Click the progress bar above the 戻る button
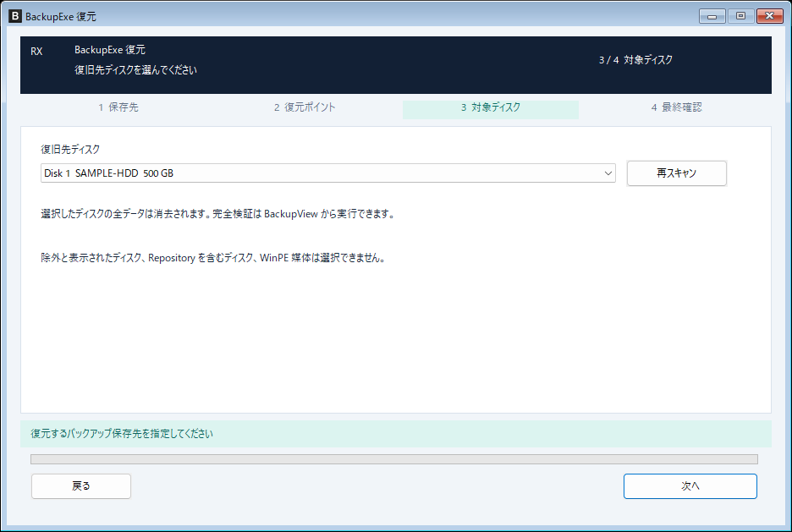This screenshot has height=532, width=792. click(x=394, y=458)
